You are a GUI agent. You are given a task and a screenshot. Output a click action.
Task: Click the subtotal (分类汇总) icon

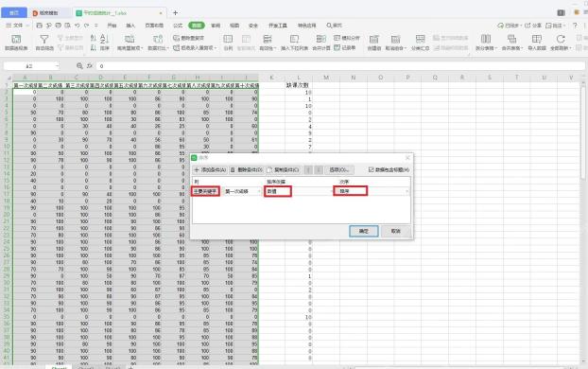point(420,39)
